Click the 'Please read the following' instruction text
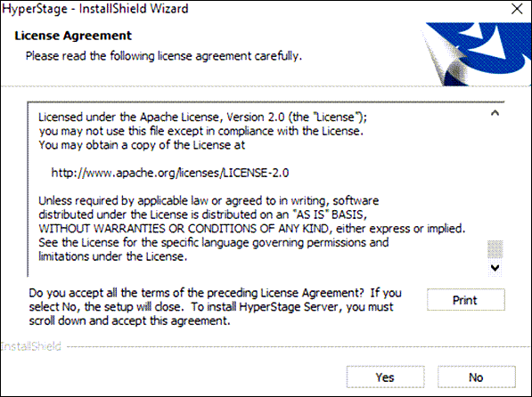This screenshot has height=397, width=532. pos(164,56)
